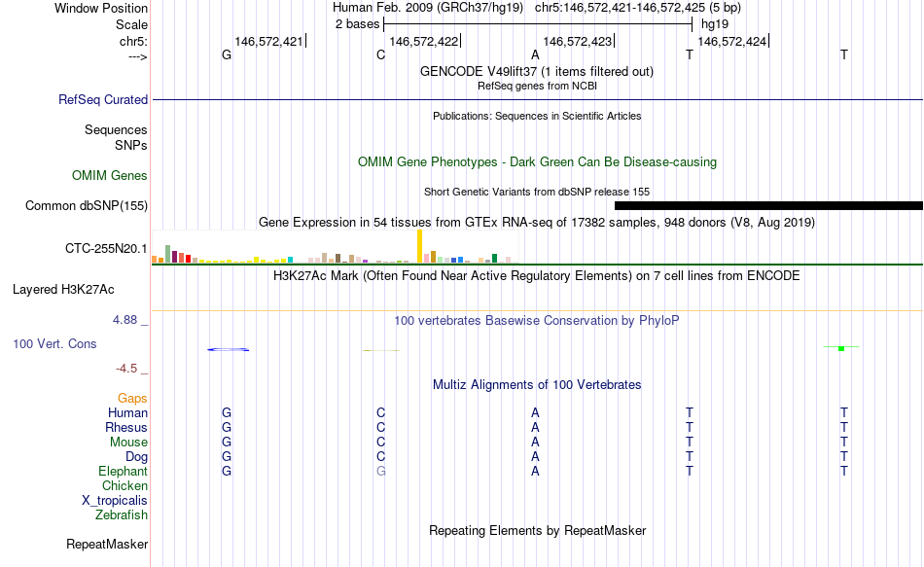Click the 100 Vert. Cons track label
924x567 pixels.
[54, 343]
